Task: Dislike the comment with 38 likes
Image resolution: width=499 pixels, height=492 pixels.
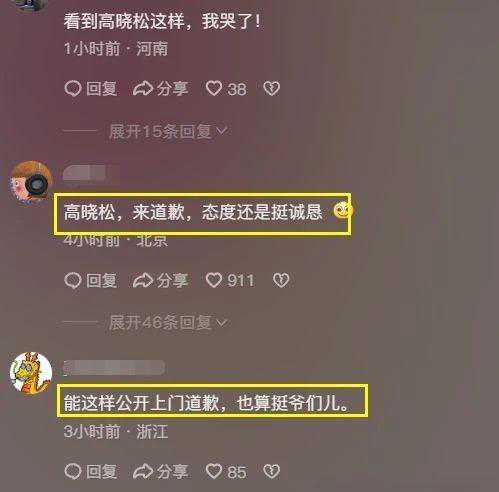Action: point(271,89)
